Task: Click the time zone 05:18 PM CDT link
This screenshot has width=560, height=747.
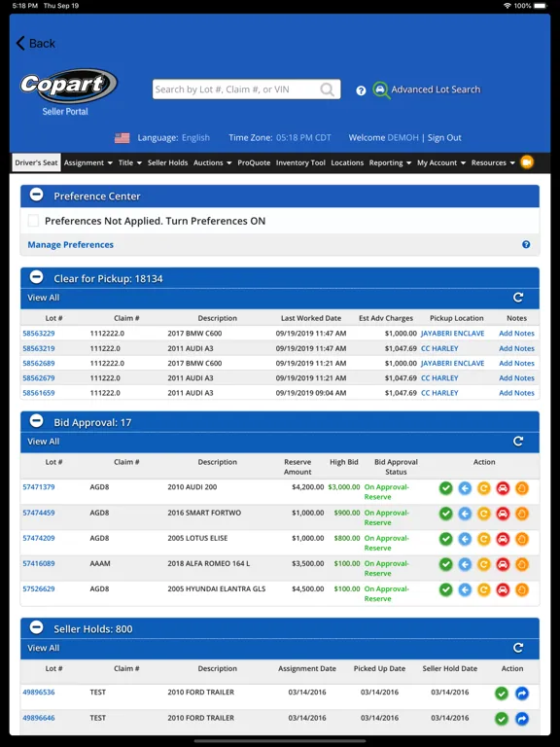Action: (303, 138)
